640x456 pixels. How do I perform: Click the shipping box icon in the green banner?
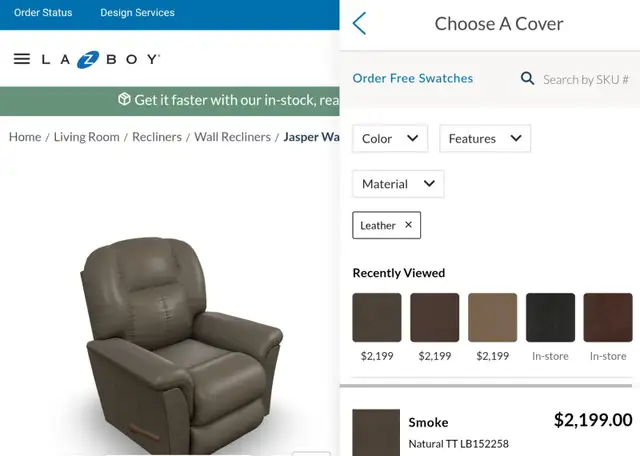[124, 99]
